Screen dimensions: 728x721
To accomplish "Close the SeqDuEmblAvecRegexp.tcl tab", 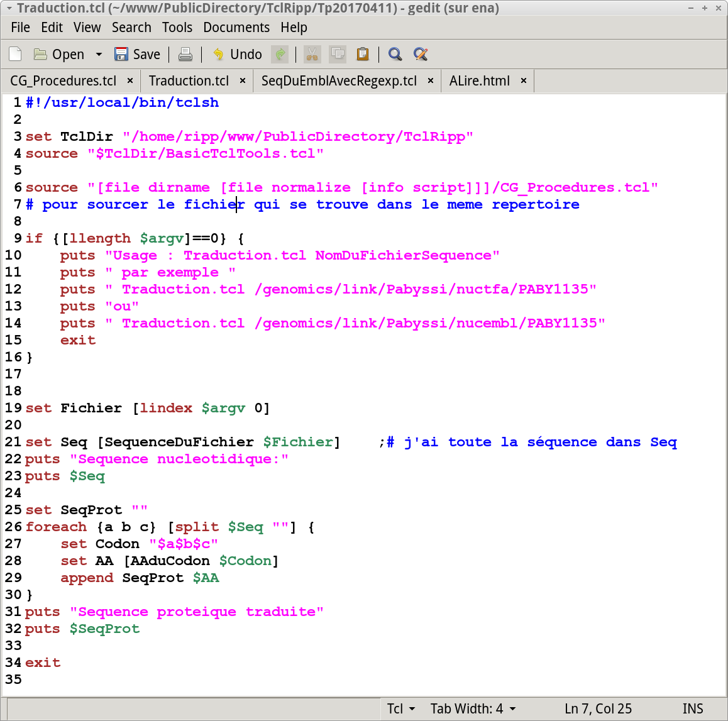I will (431, 81).
